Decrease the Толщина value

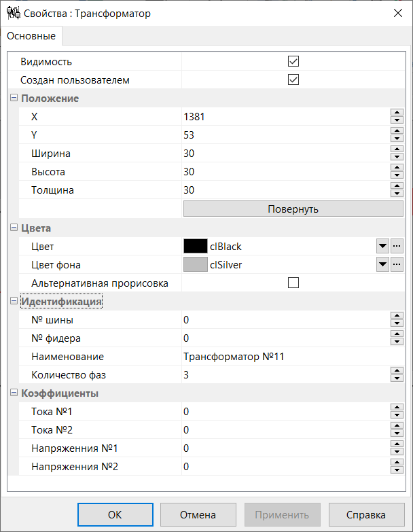[x=397, y=194]
